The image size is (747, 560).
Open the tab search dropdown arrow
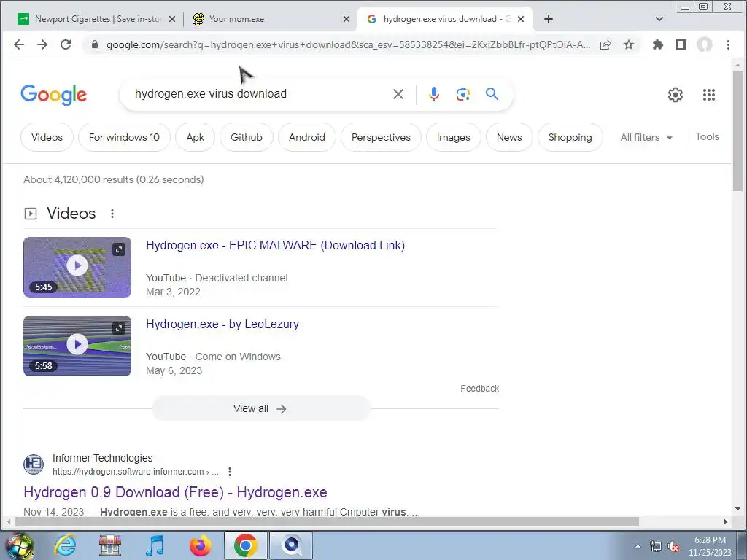[659, 19]
